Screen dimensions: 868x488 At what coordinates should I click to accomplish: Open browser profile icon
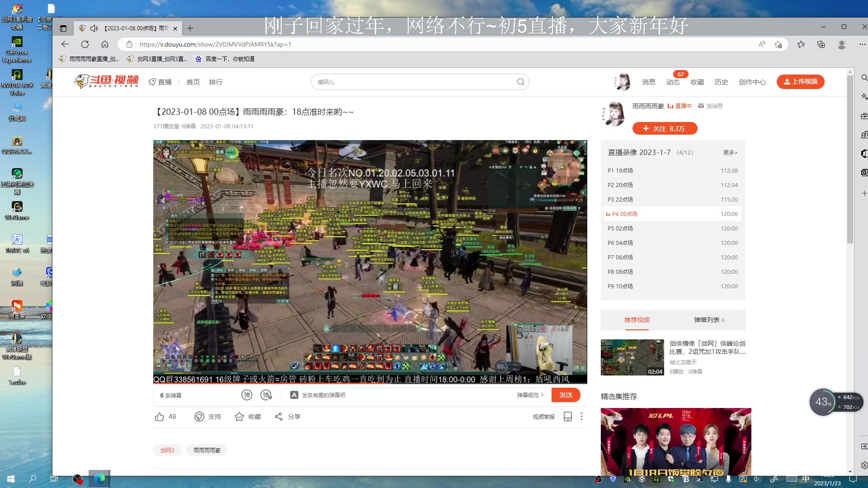(842, 44)
